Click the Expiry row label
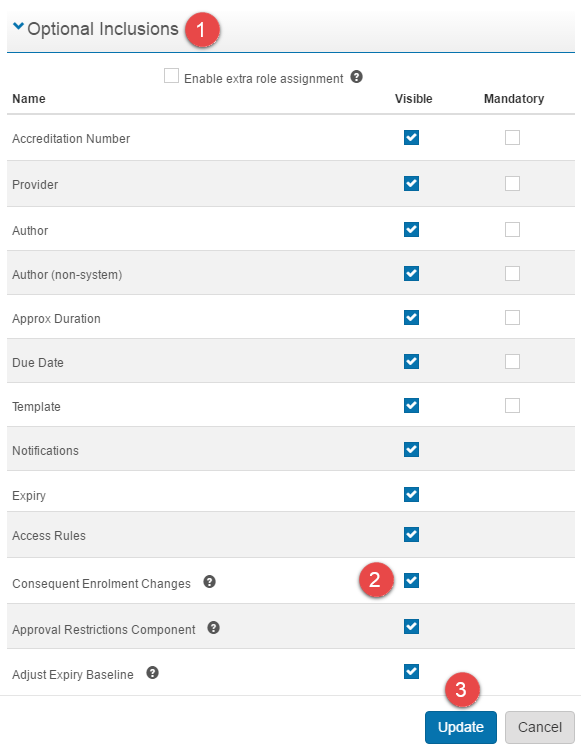 pyautogui.click(x=29, y=496)
